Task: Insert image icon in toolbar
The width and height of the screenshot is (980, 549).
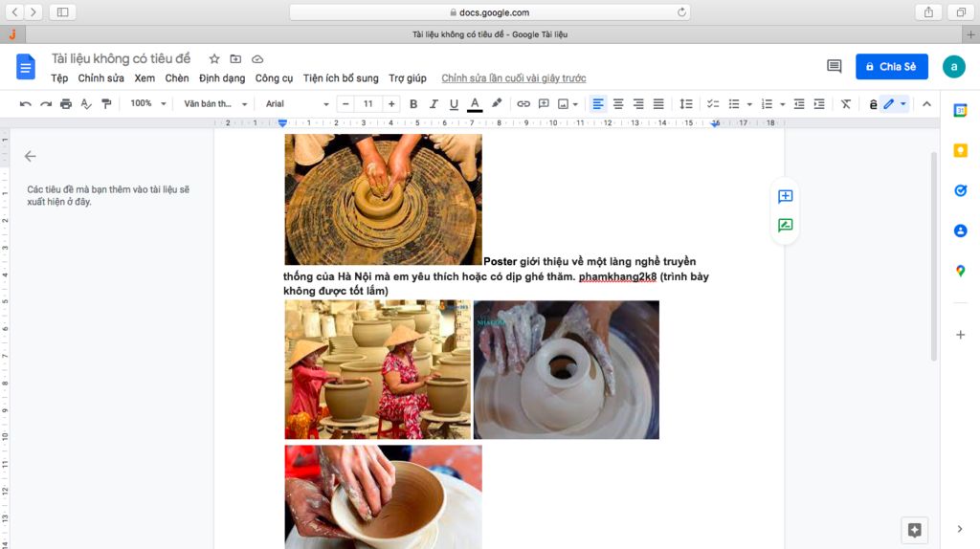Action: 563,104
